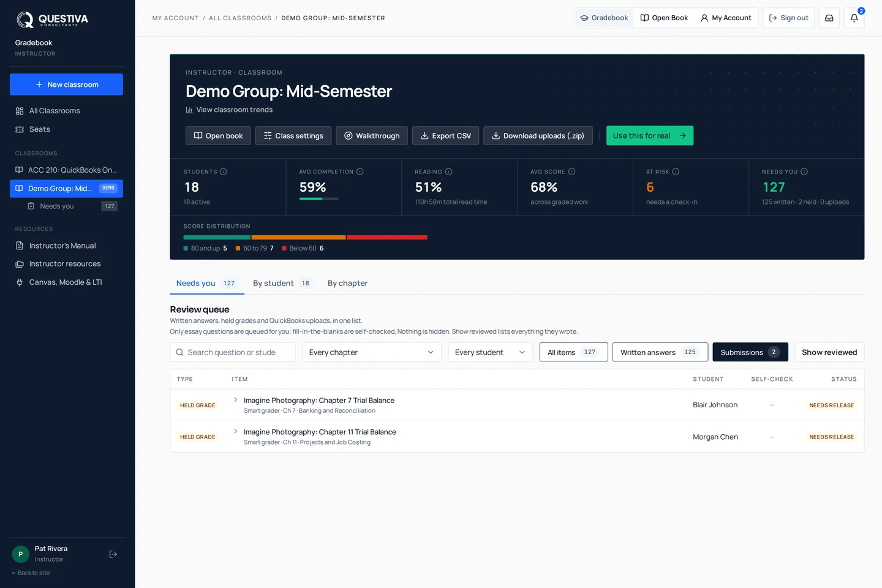Expand the Chapter 11 Trial Balance row
Viewport: 882px width, 588px height.
(236, 431)
